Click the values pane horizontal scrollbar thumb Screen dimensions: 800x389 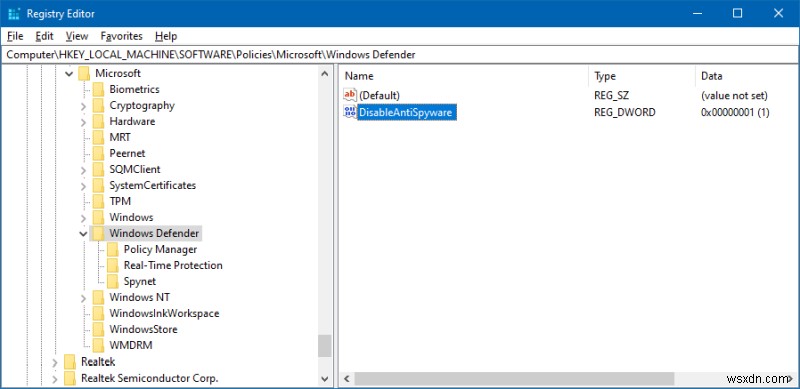(514, 379)
